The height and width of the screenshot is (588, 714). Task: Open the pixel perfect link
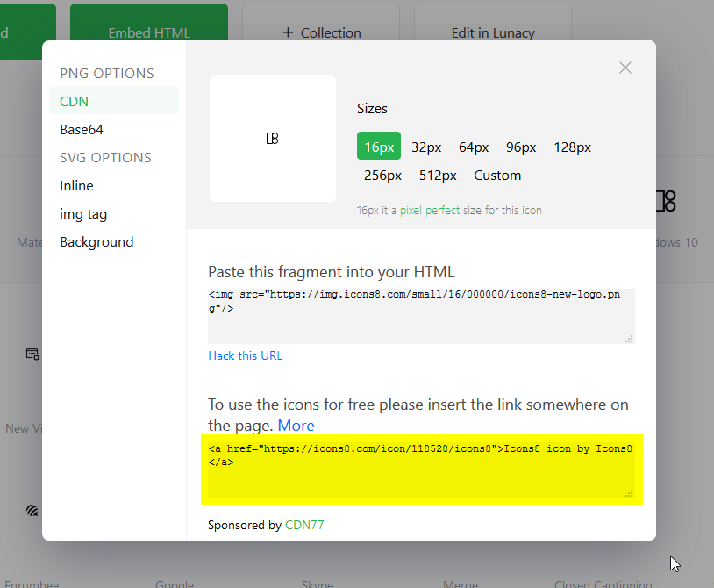(x=430, y=211)
